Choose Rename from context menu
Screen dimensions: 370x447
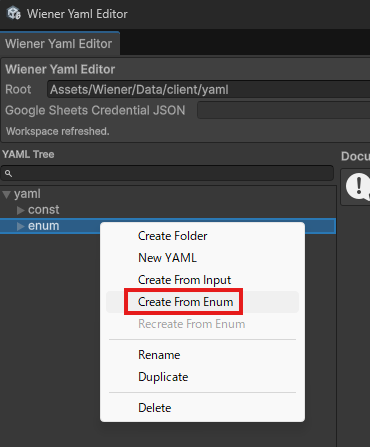tap(202, 355)
